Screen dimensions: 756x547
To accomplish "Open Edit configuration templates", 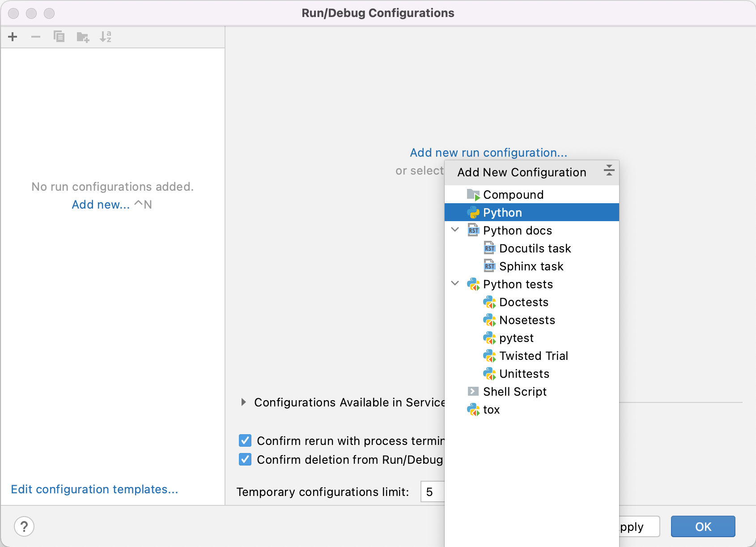I will point(95,489).
